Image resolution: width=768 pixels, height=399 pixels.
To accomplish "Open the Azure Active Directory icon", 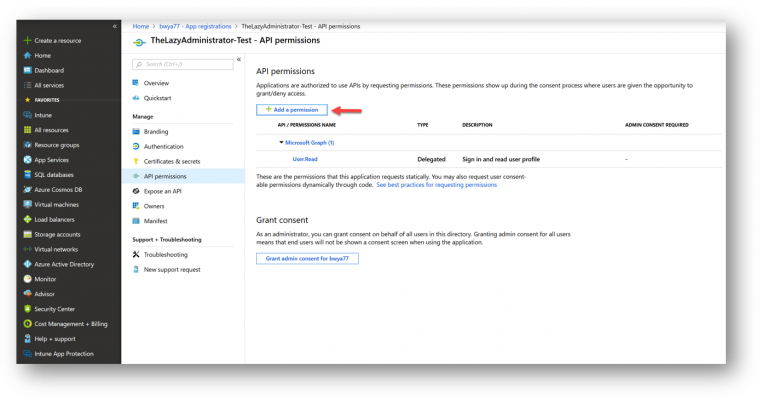I will coord(27,264).
